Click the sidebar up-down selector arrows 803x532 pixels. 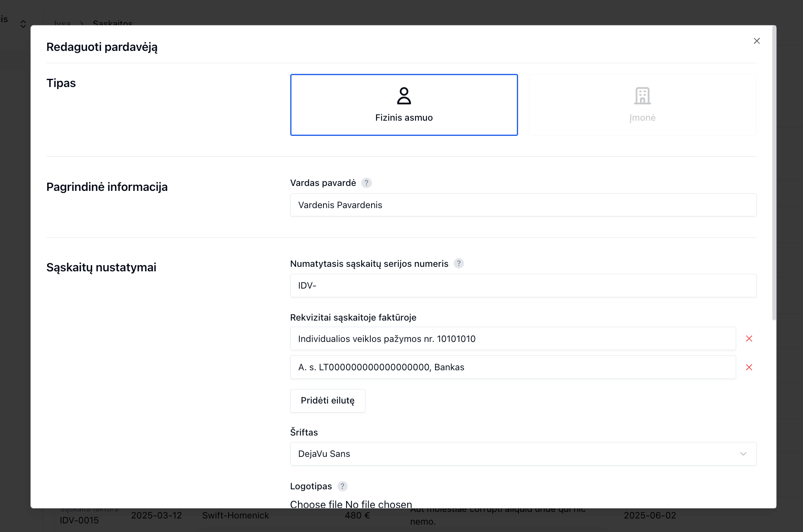pyautogui.click(x=23, y=24)
